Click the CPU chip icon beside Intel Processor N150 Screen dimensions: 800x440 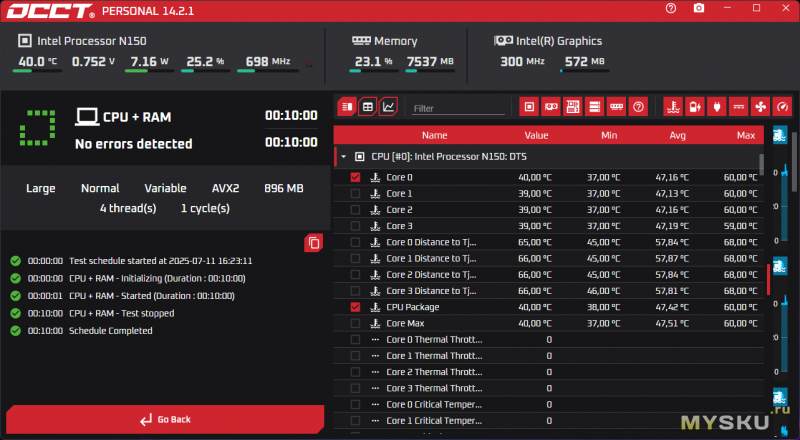(x=24, y=41)
